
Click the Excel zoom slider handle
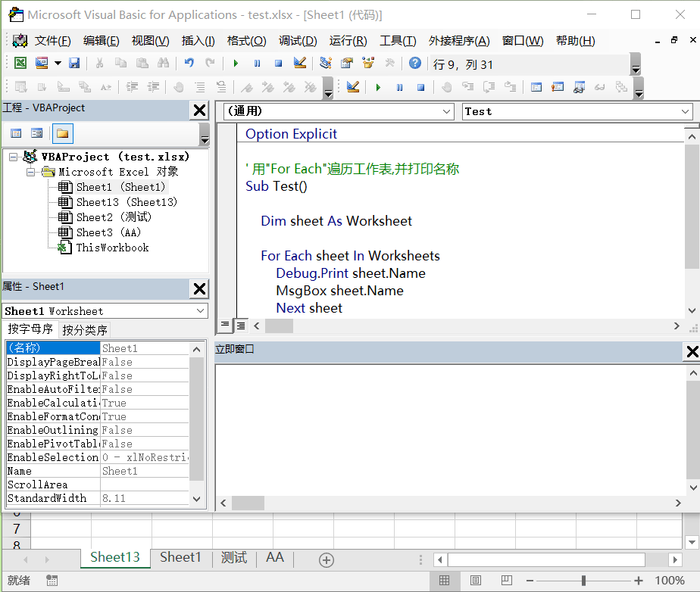click(583, 581)
